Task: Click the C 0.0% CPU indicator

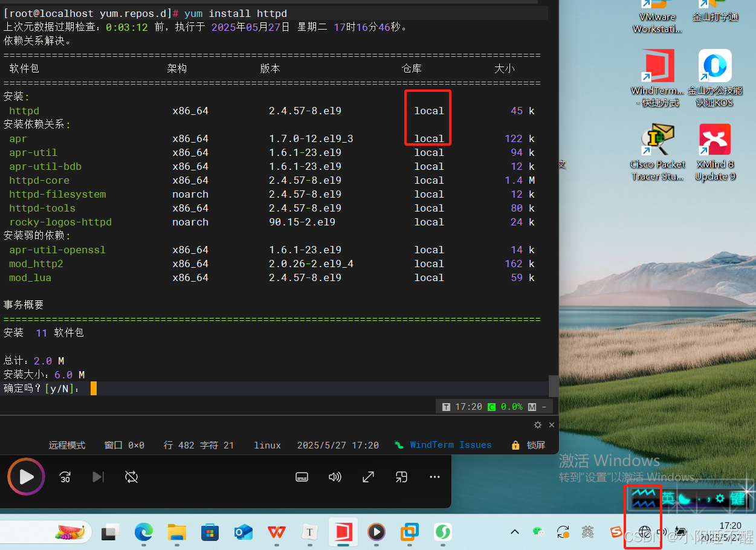Action: coord(505,407)
